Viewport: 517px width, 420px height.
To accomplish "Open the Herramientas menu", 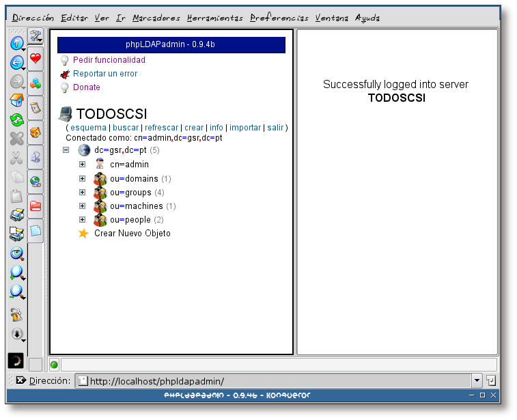I will [214, 18].
